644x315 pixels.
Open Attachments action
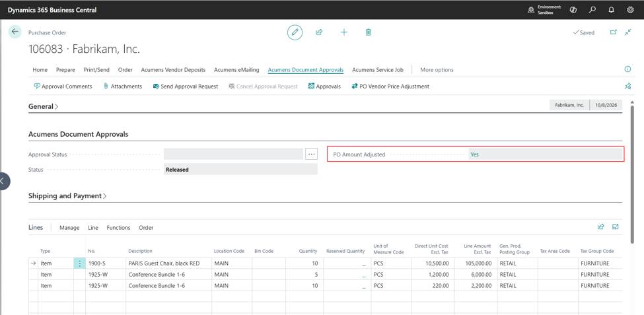[x=123, y=87]
